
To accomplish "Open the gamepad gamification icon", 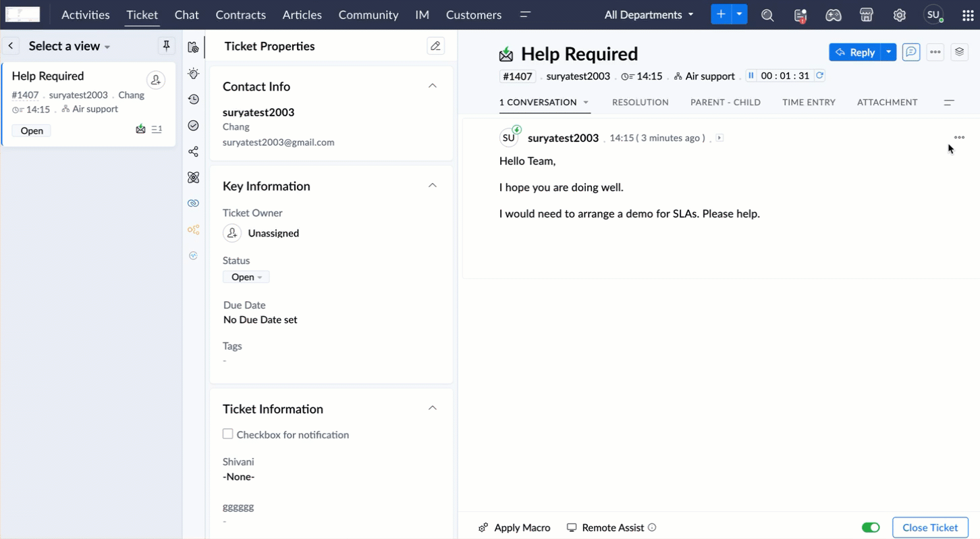I will [834, 15].
